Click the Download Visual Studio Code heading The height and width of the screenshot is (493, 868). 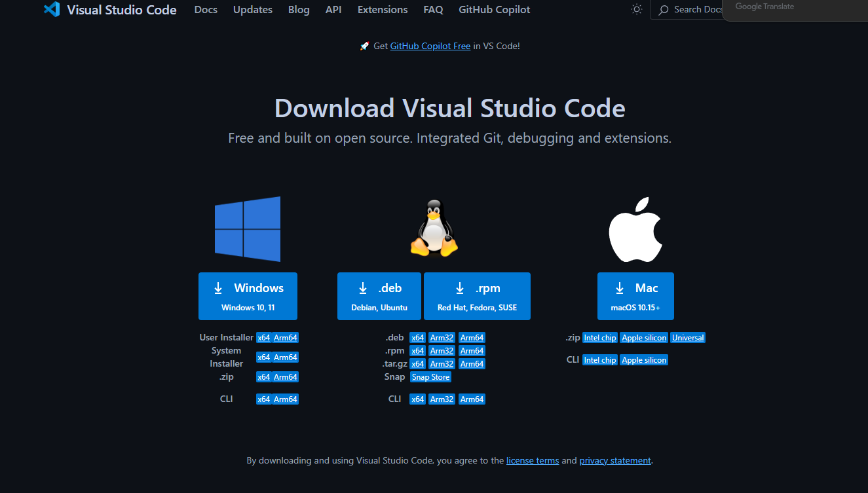pos(450,108)
